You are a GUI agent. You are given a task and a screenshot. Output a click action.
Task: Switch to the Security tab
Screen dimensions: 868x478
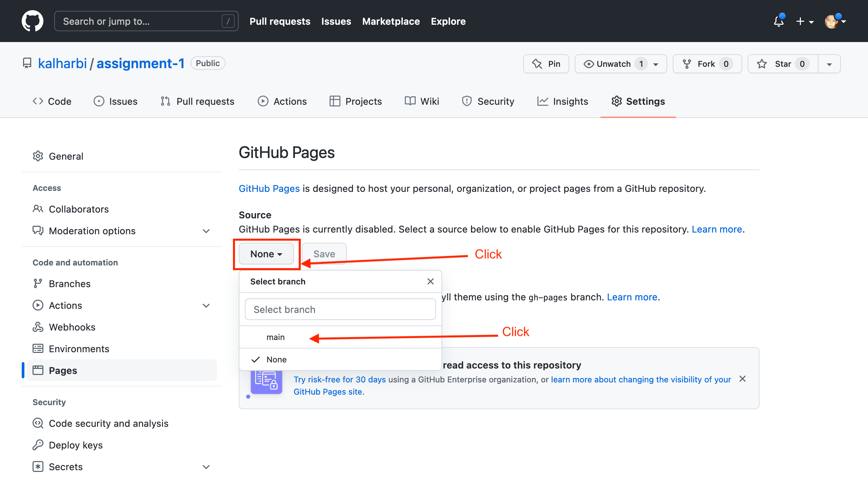(488, 101)
